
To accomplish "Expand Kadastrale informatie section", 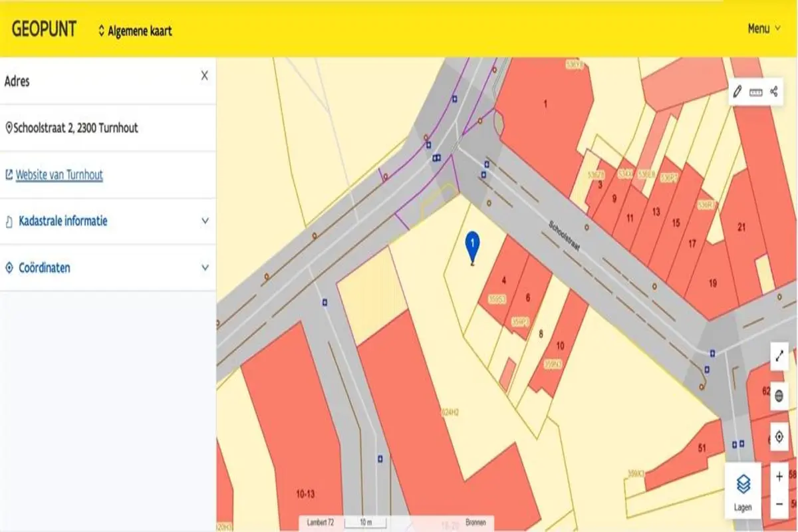I will pyautogui.click(x=106, y=221).
